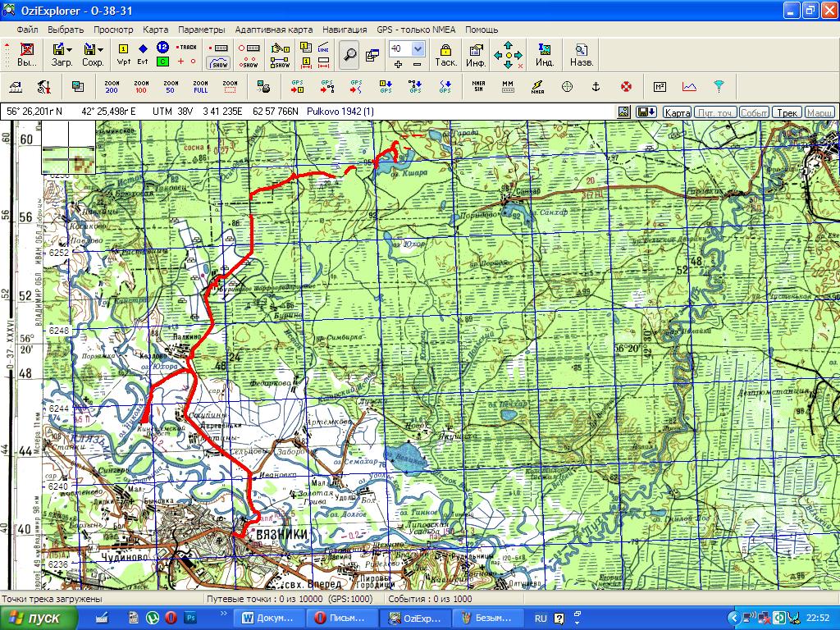
Task: Open the zoom percentage 40 dropdown
Action: (418, 49)
